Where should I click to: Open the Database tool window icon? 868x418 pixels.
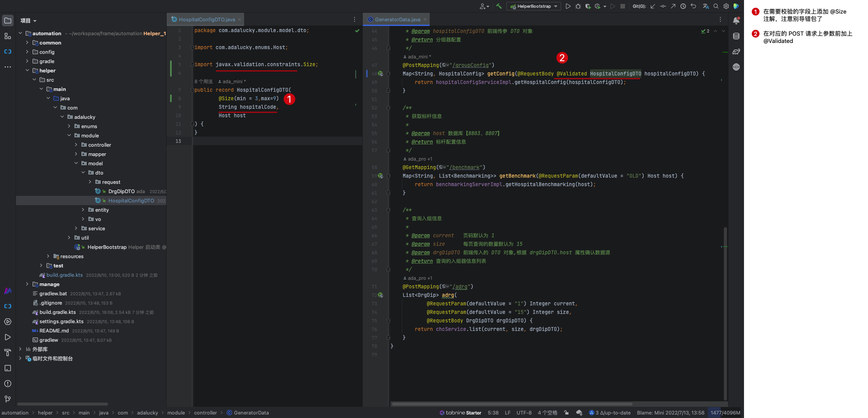(736, 36)
